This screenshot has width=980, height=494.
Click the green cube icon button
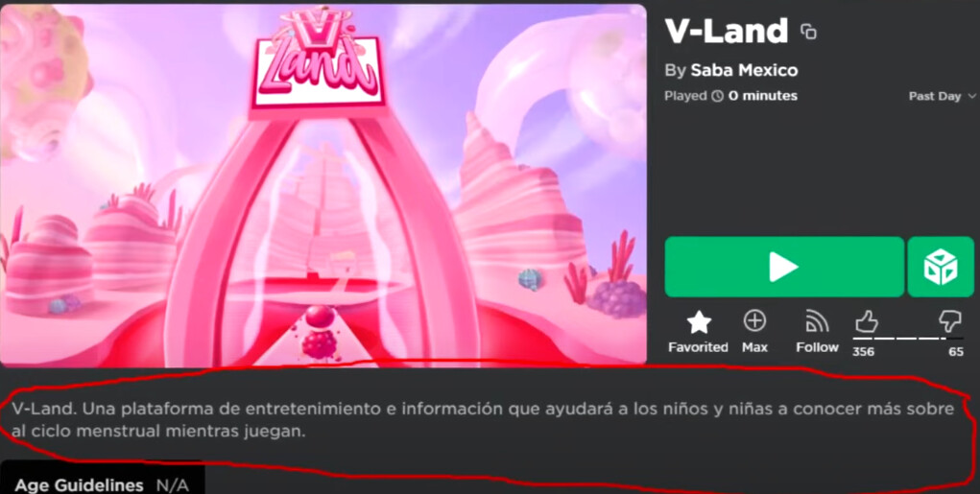(941, 267)
